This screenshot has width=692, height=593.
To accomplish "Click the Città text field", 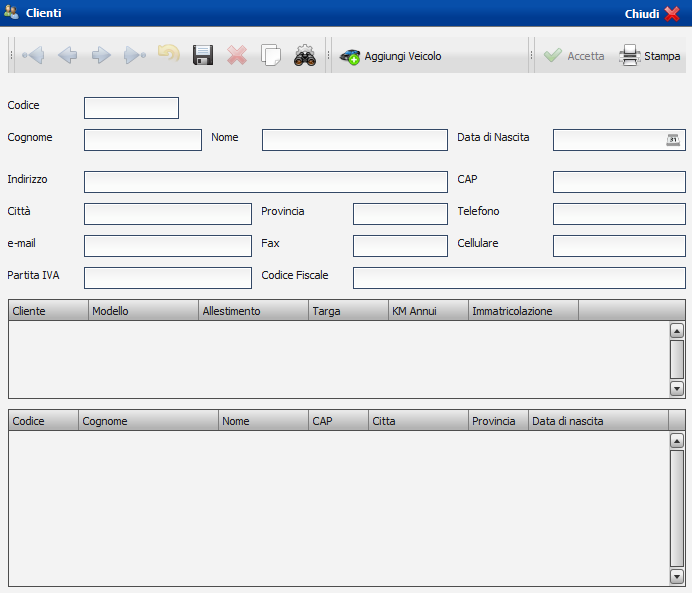I will (x=168, y=214).
